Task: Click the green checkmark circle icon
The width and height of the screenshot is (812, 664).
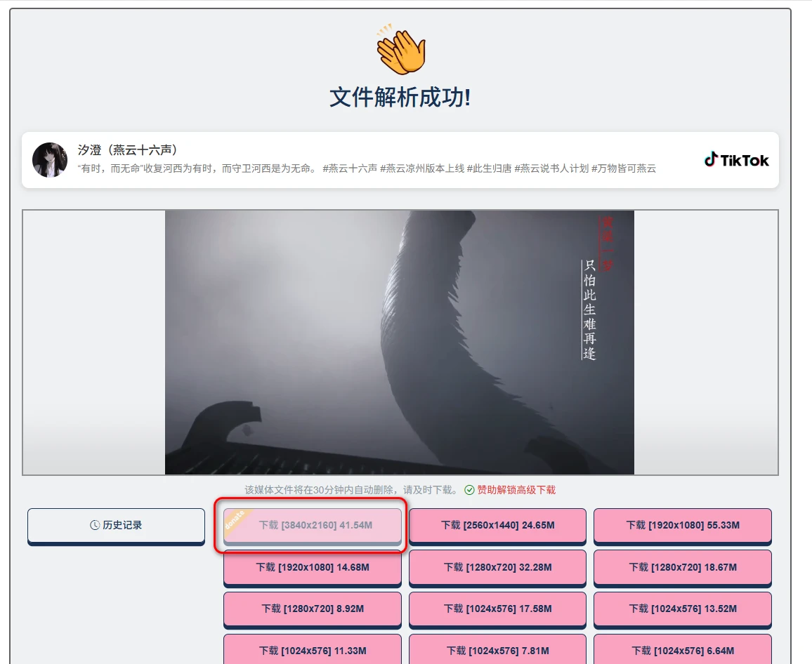Action: (x=469, y=490)
